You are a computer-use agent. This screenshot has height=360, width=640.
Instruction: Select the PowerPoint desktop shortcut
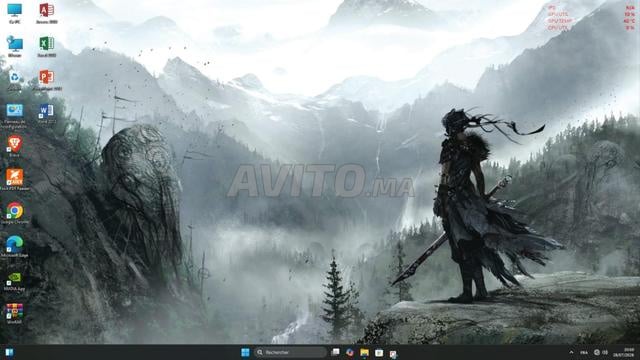pos(47,80)
